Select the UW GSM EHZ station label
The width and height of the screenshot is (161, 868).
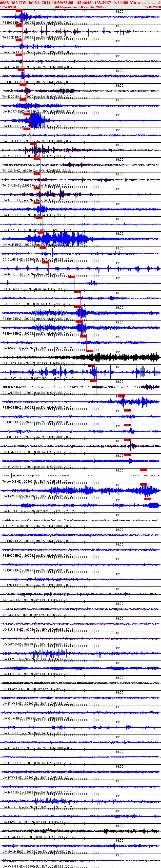(x=38, y=734)
